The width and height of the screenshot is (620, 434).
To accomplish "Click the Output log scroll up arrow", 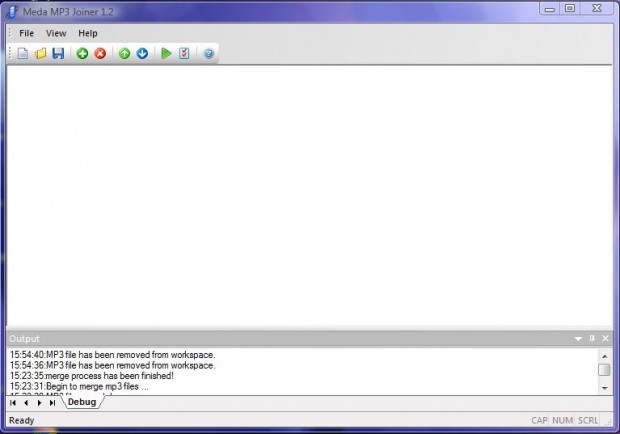I will point(605,356).
